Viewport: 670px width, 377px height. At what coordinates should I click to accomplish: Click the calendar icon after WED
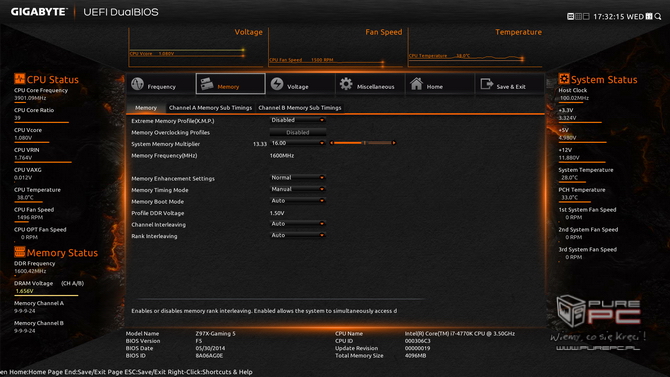point(649,16)
